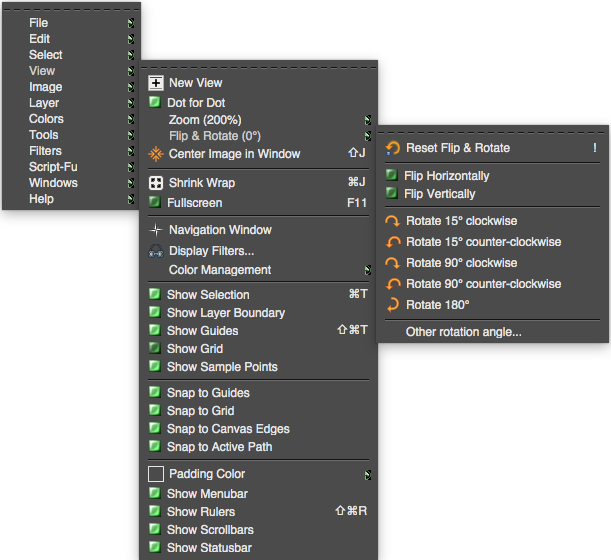Screen dimensions: 611x560
Task: Expand the Filters menu arrow
Action: 131,151
